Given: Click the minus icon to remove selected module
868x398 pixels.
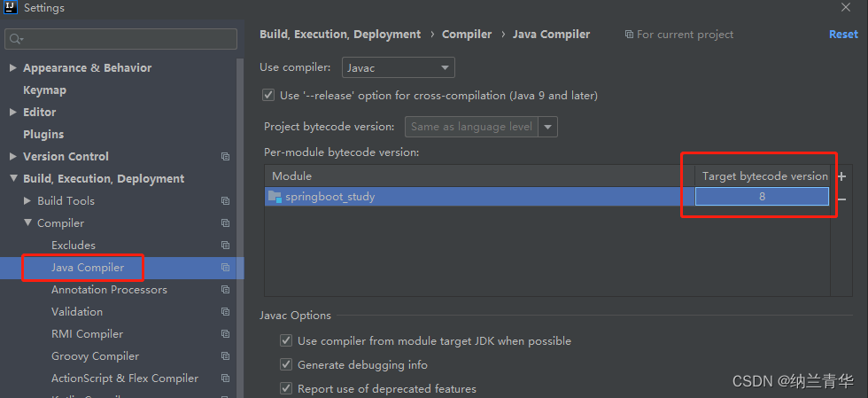Looking at the screenshot, I should pos(842,199).
